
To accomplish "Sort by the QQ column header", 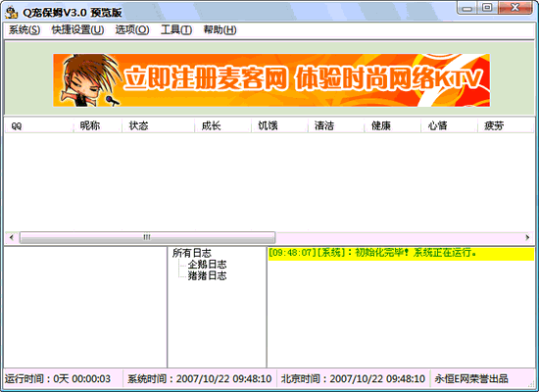I will point(39,125).
